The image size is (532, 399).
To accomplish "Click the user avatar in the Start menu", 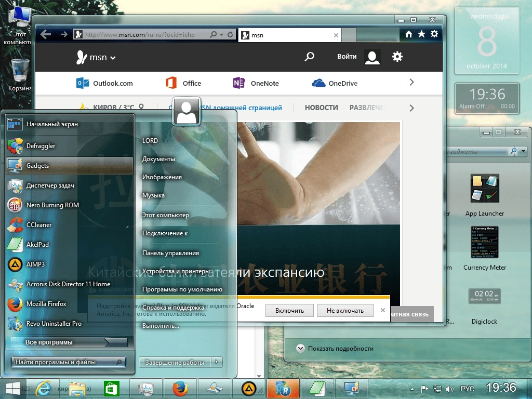I will (186, 112).
